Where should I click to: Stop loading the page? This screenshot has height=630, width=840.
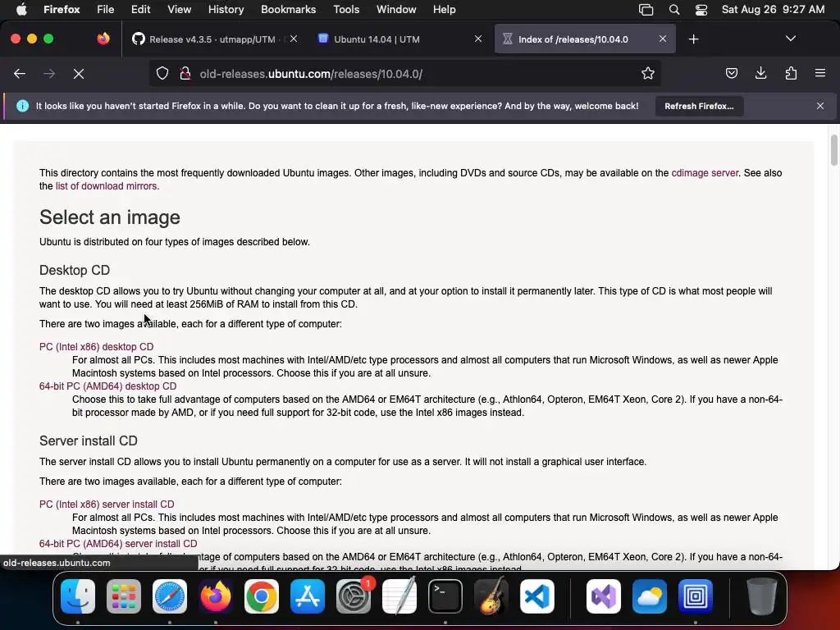tap(79, 74)
